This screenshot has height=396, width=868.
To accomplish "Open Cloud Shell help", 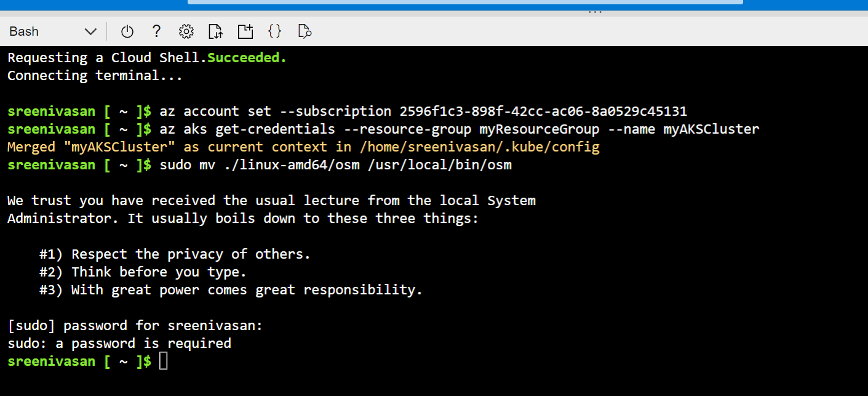I will click(x=156, y=31).
